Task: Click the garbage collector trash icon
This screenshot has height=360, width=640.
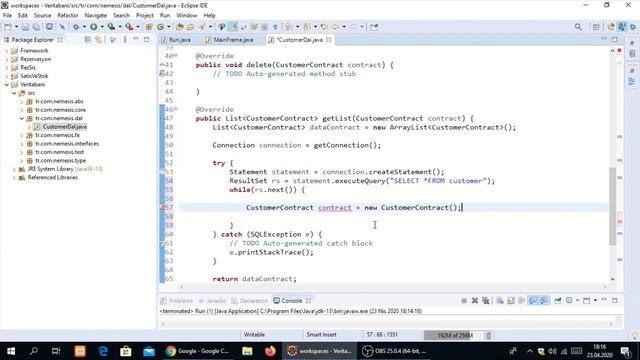Action: coord(488,335)
